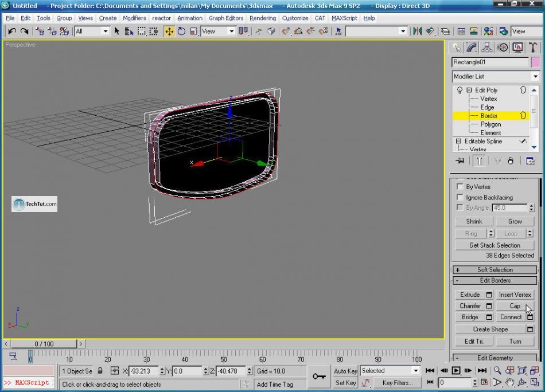Click the Align tool icon
Viewport: 545px width, 392px height.
430,32
